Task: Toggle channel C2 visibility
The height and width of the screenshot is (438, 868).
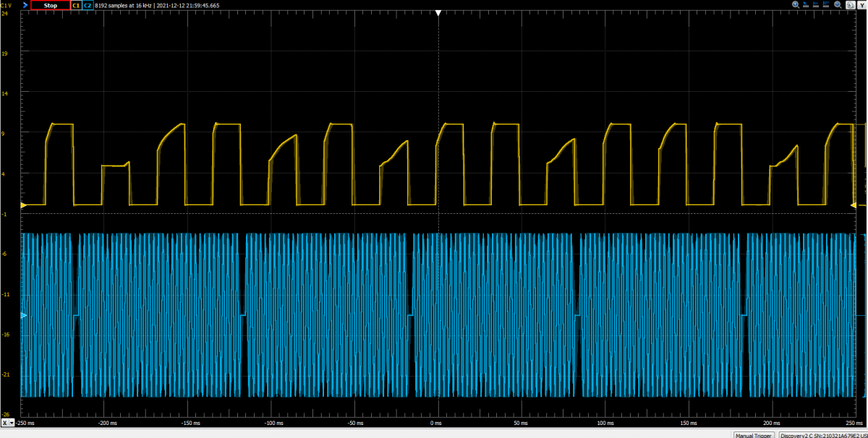Action: (x=88, y=5)
